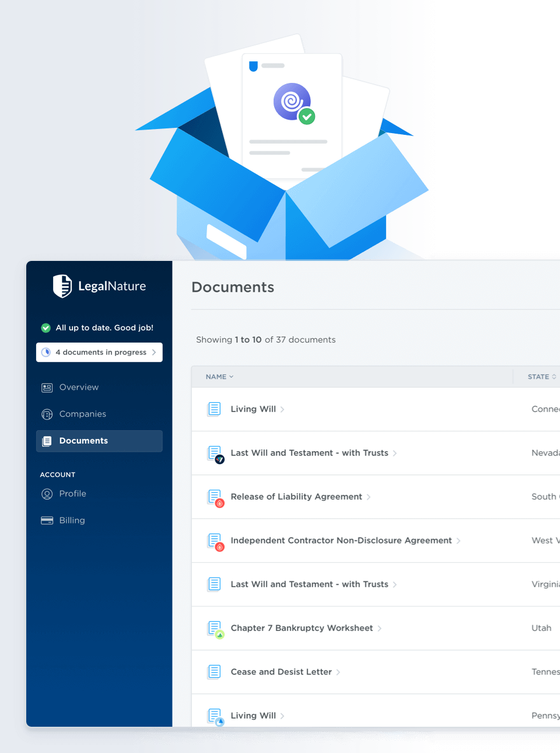The width and height of the screenshot is (560, 753).
Task: Select the Billing menu label
Action: 72,521
